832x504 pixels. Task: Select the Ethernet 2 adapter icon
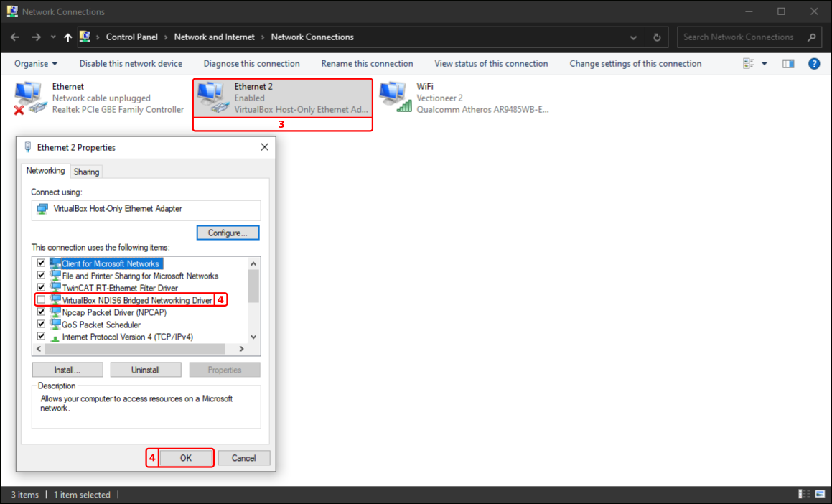point(213,98)
